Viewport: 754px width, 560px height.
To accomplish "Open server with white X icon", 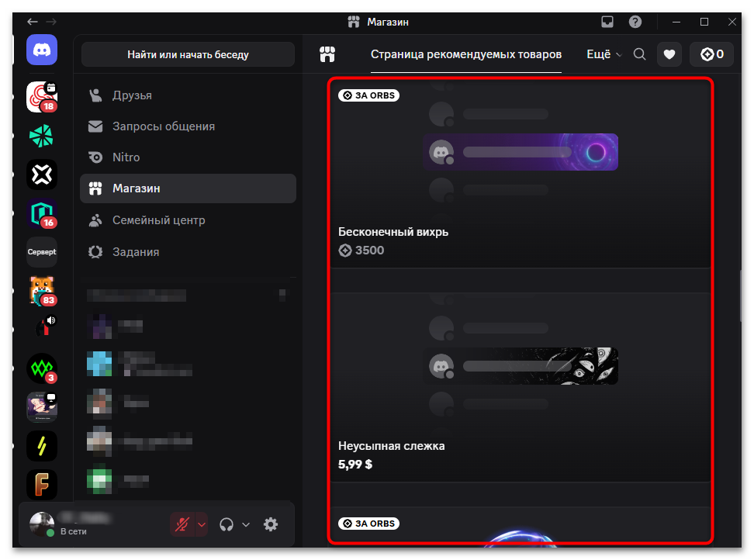I will pos(42,175).
